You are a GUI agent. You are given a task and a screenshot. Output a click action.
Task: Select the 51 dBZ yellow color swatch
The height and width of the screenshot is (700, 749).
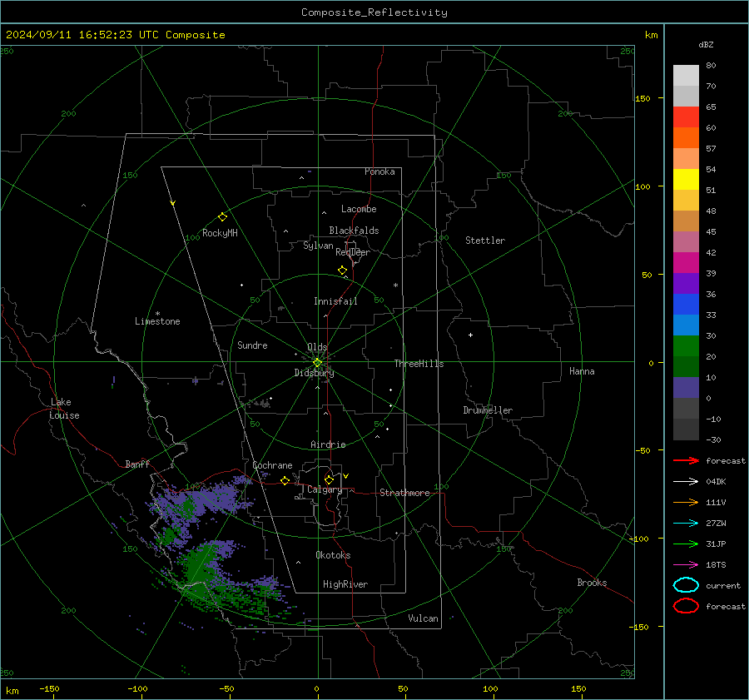(x=686, y=180)
